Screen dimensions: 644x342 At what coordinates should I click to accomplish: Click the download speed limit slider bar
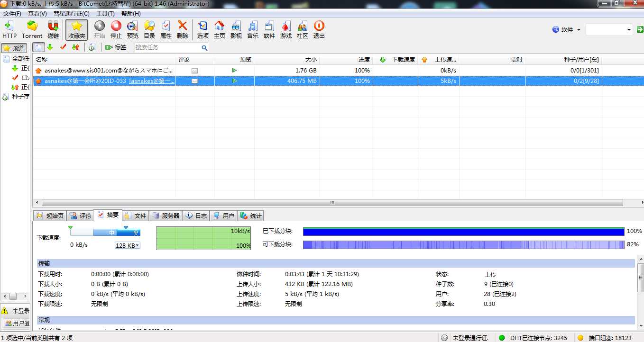point(105,232)
